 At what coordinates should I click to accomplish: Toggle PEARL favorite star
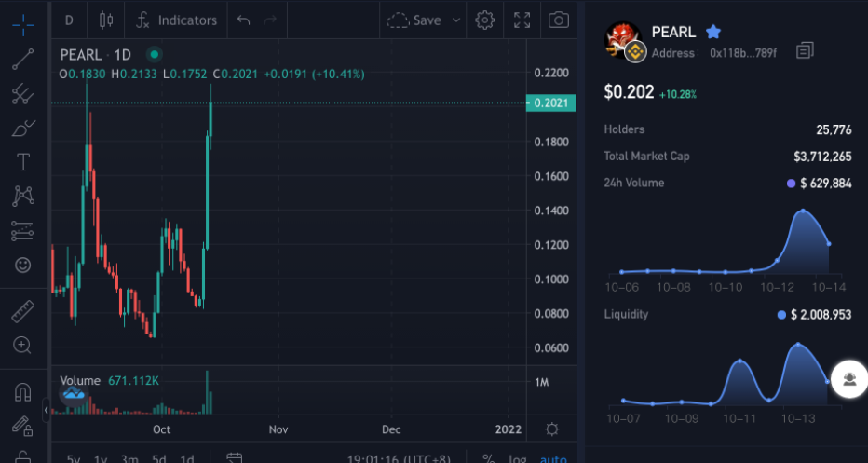click(713, 32)
